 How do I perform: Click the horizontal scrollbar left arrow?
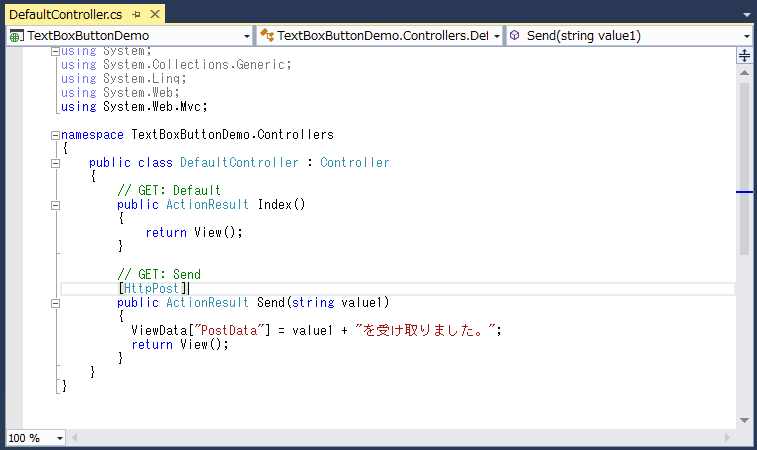(x=74, y=438)
